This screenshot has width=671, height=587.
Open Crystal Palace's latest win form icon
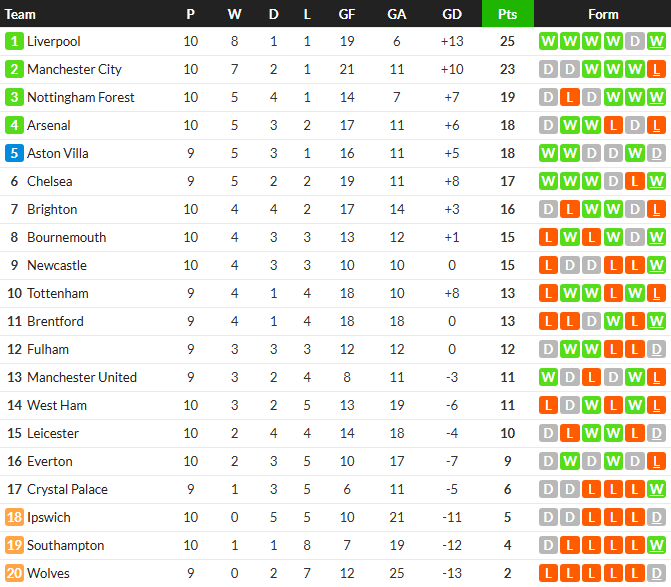point(656,489)
